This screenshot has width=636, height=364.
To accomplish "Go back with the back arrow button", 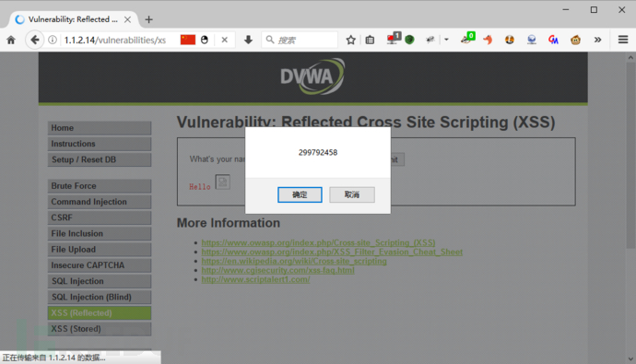I will (34, 40).
